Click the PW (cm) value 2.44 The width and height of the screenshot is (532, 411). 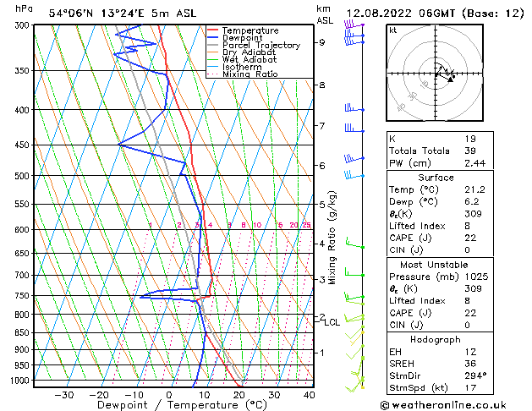click(x=475, y=163)
